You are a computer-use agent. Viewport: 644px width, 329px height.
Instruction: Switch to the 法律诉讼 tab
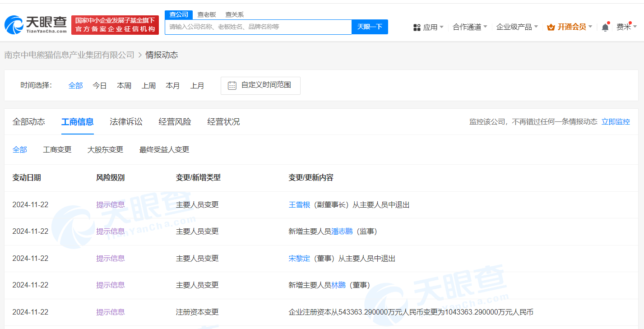[126, 122]
